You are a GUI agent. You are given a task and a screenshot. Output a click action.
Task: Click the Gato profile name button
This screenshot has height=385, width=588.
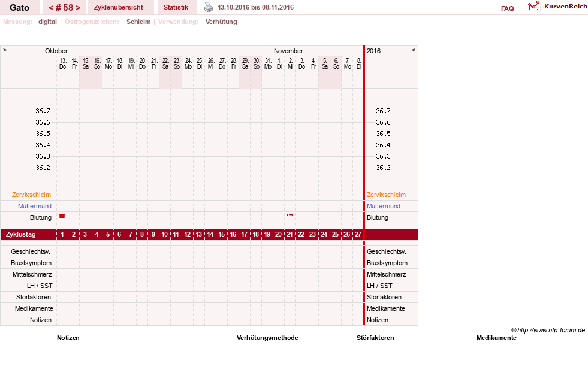pos(20,7)
